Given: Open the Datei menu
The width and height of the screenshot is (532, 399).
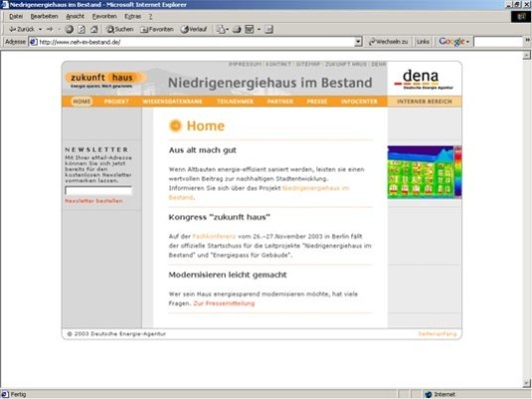Looking at the screenshot, I should [x=16, y=16].
